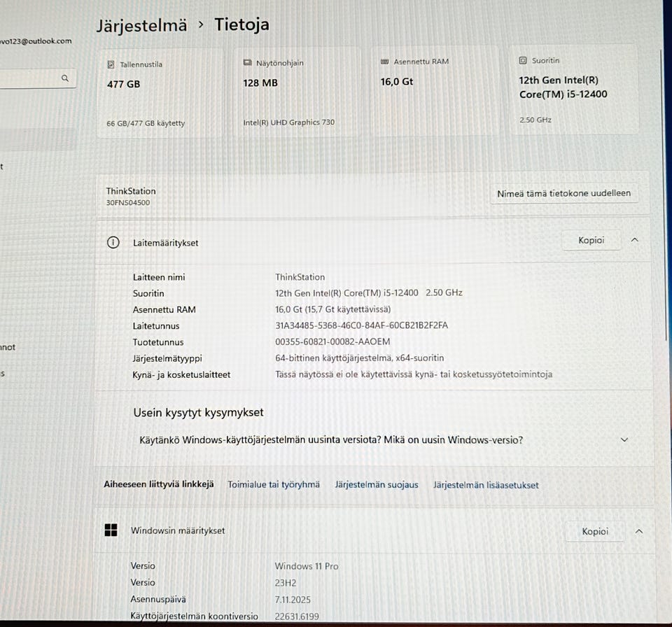
Task: Collapse the Laitemääritykset section chevron
Action: point(635,240)
